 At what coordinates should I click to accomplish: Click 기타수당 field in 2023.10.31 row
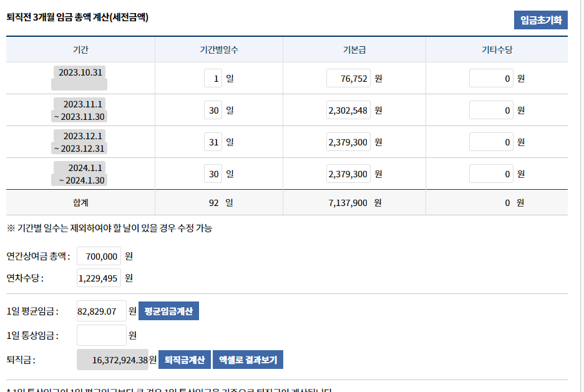491,79
